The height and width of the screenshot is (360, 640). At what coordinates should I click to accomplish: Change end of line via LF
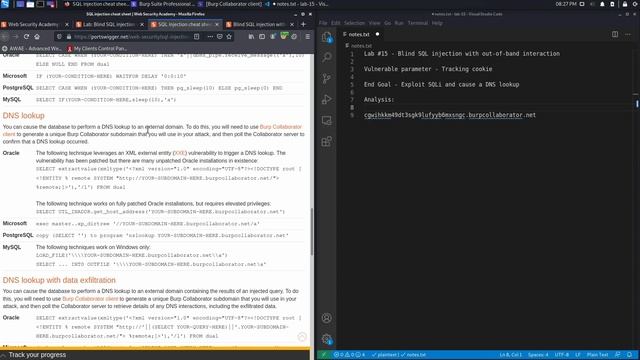tap(578, 355)
